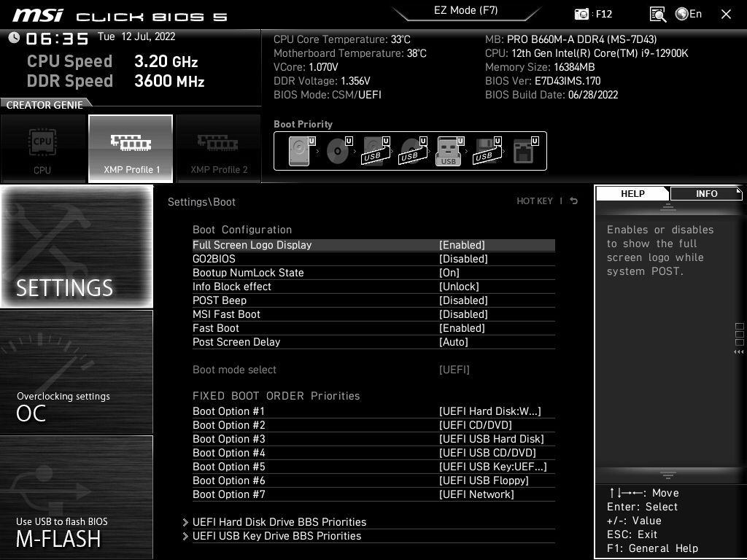Change the GO2BIOS setting value
This screenshot has width=747, height=560.
pos(463,259)
